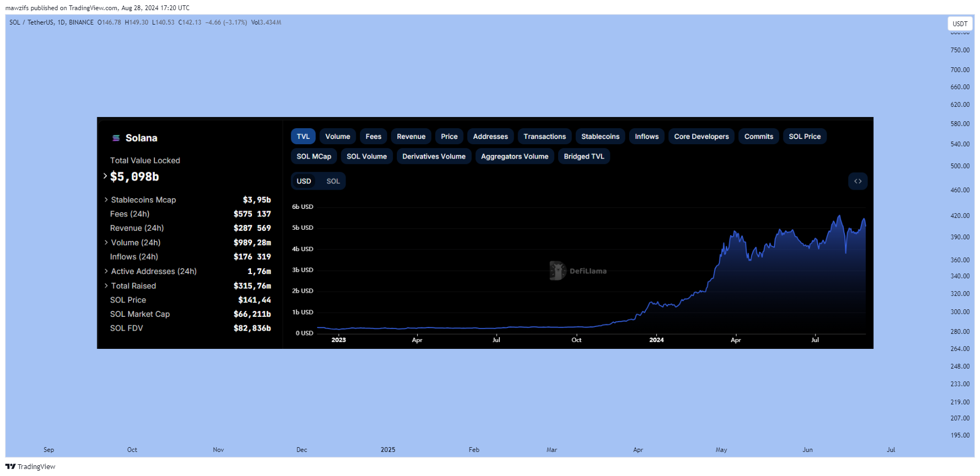The height and width of the screenshot is (476, 980).
Task: Expand the Active Addresses (24h) row
Action: click(x=106, y=271)
